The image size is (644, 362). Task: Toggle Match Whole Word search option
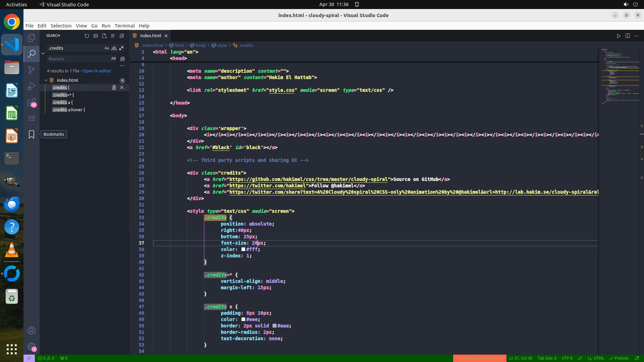pyautogui.click(x=114, y=48)
